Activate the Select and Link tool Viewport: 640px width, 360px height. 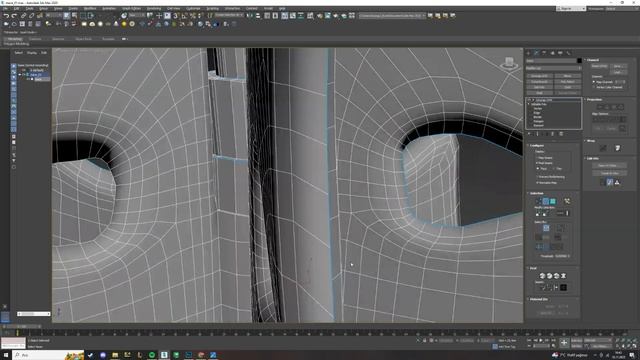click(23, 16)
